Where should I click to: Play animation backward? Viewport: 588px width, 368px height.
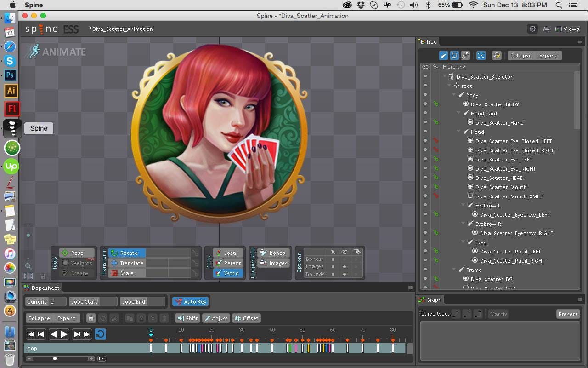54,334
